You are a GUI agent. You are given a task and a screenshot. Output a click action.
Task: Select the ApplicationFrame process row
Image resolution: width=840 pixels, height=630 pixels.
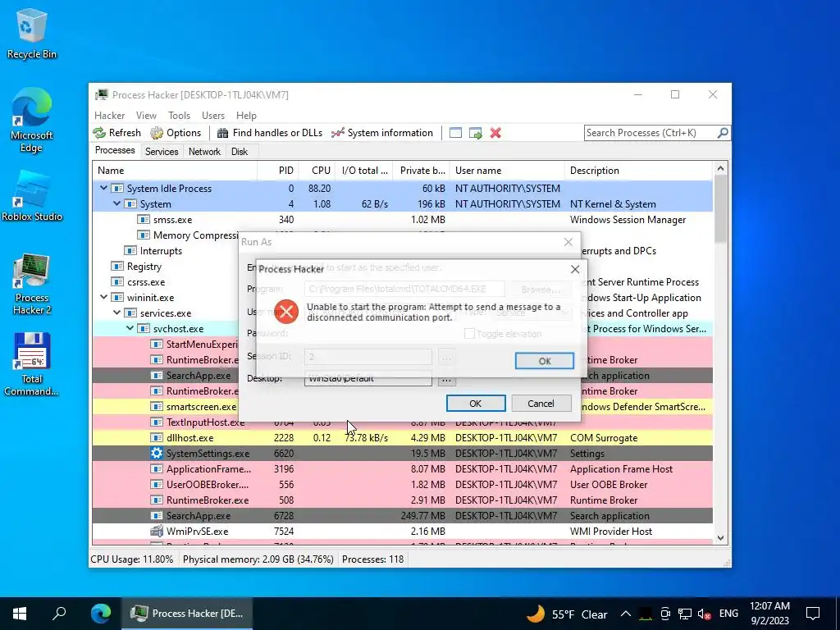[402, 468]
